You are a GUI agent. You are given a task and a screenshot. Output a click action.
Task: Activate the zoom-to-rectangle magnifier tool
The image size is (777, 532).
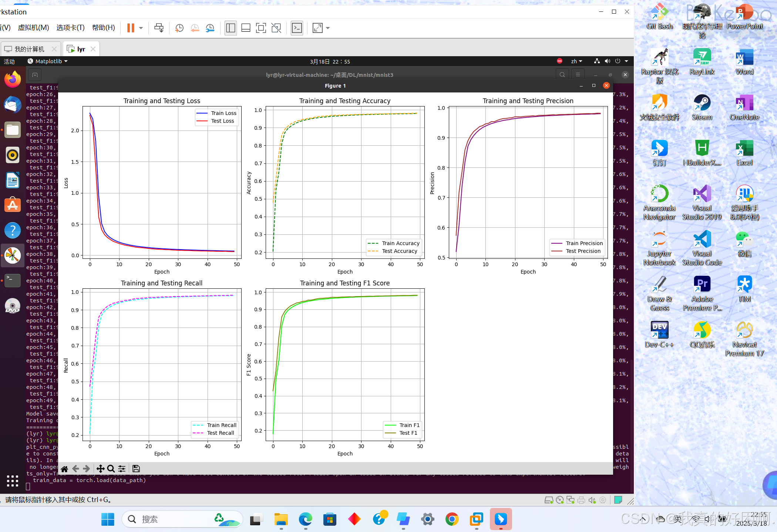(111, 469)
